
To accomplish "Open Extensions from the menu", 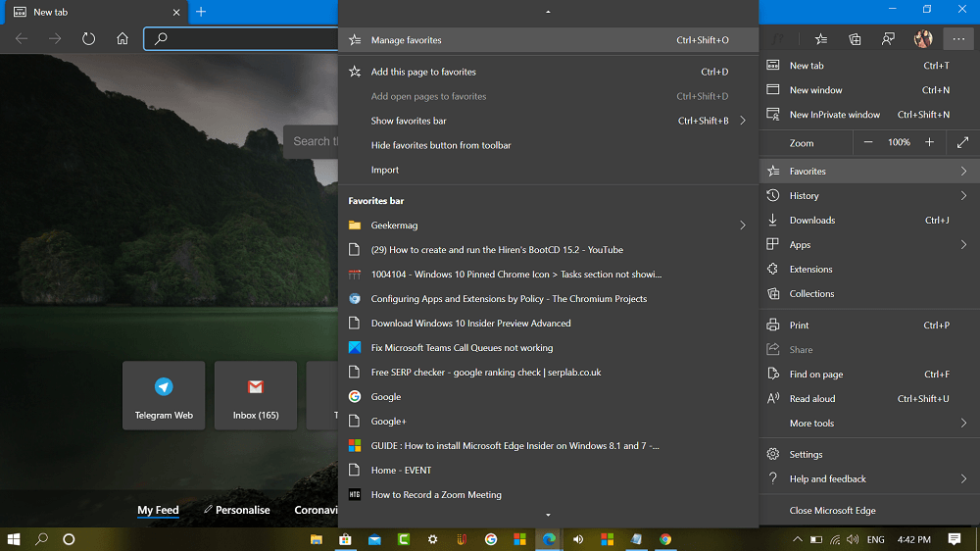I will coord(869,269).
